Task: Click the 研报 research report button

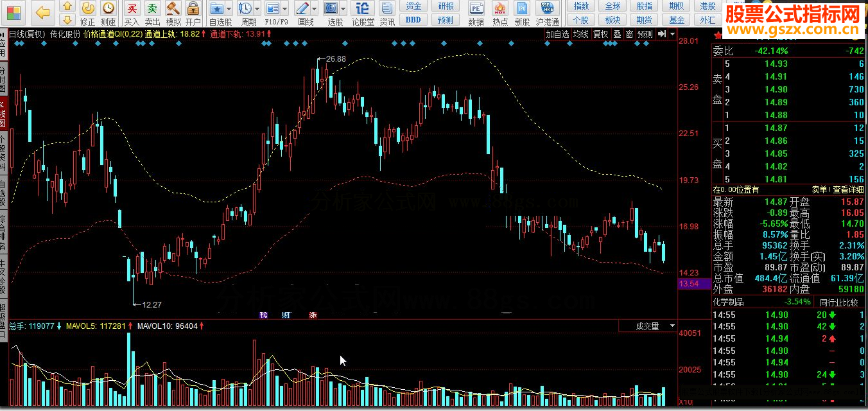Action: click(446, 6)
